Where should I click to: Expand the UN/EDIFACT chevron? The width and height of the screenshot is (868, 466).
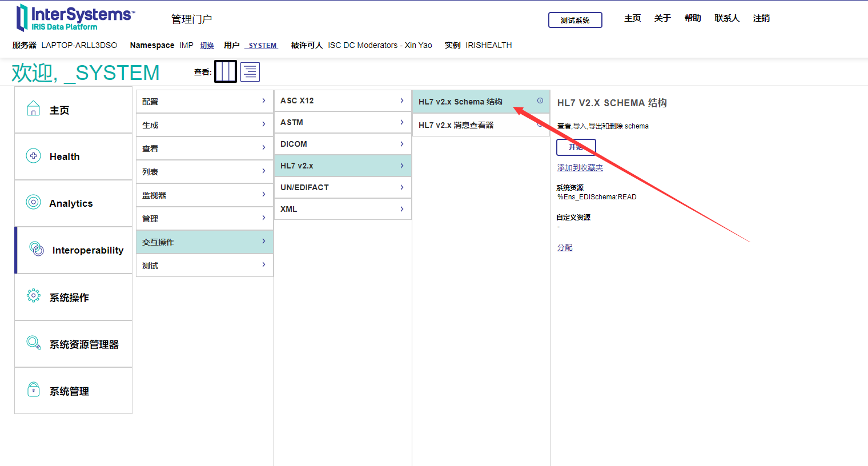coord(401,187)
